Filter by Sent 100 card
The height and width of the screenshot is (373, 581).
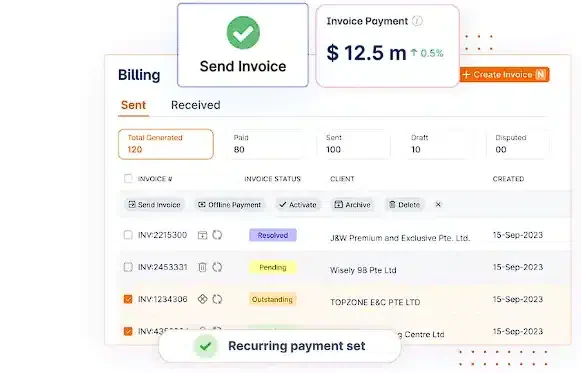click(356, 144)
